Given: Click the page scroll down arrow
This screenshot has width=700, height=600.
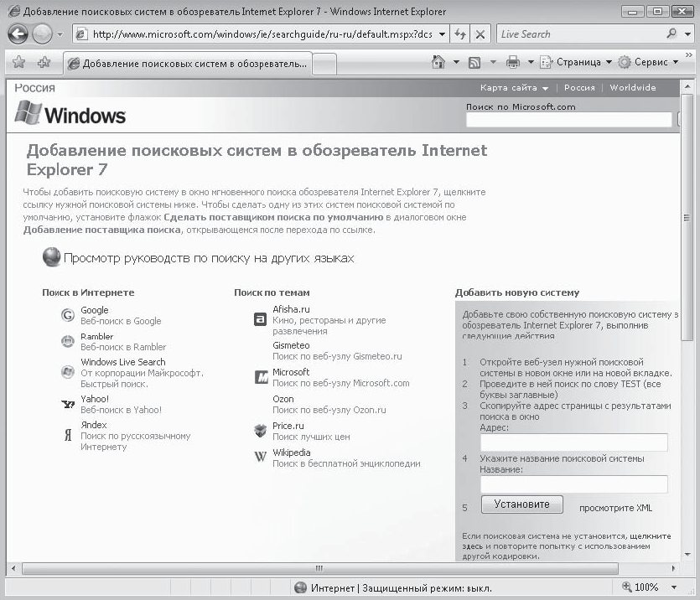Looking at the screenshot, I should 687,555.
